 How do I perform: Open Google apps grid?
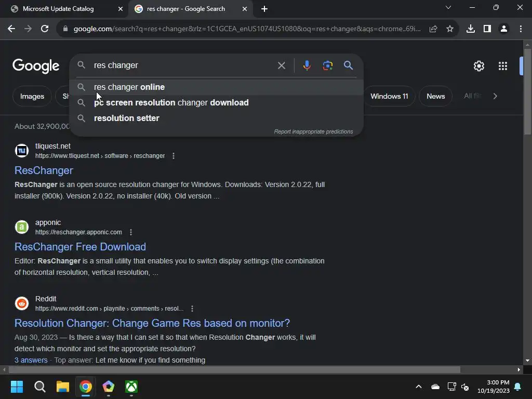pos(503,66)
